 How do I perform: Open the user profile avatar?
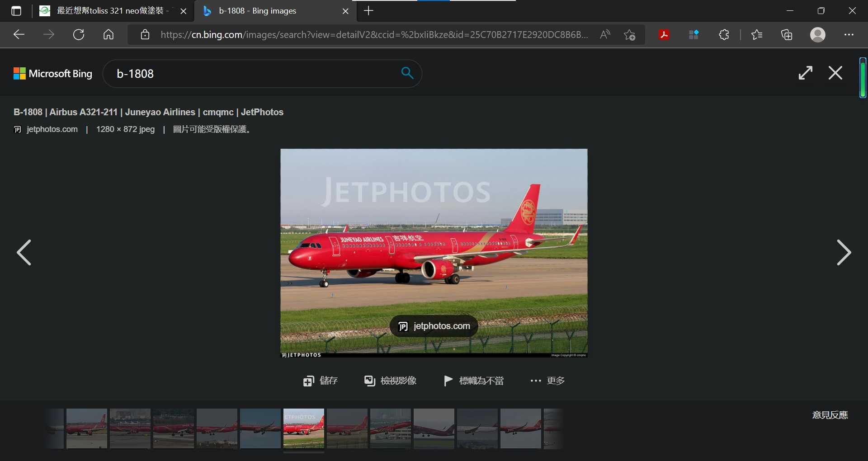click(x=818, y=35)
